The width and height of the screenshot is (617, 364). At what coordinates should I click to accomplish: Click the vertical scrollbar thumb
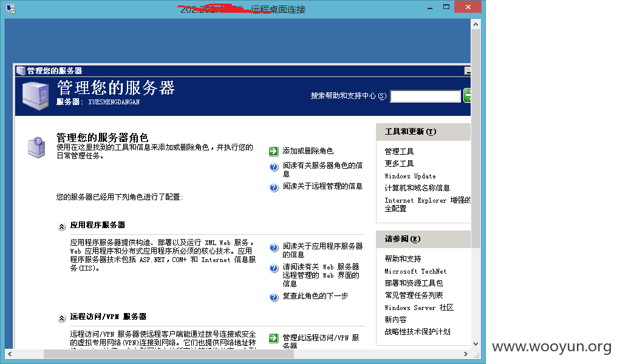[476, 138]
